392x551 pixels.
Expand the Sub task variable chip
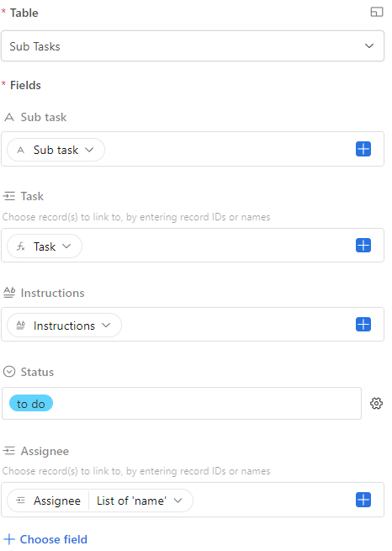click(56, 150)
